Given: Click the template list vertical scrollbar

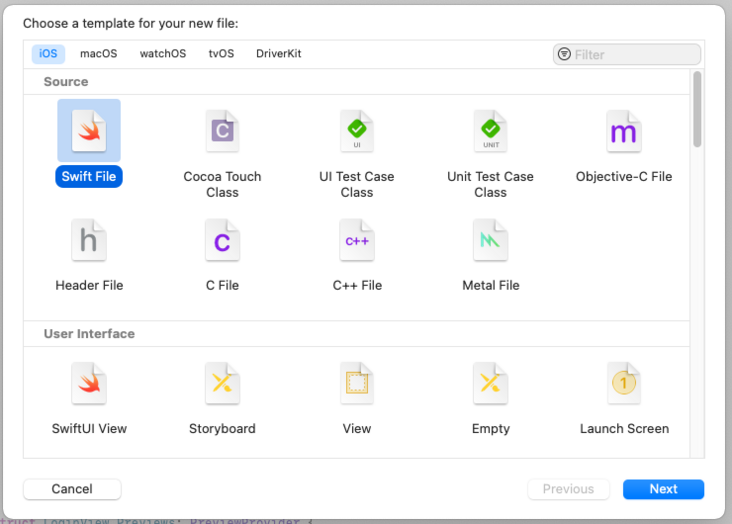Looking at the screenshot, I should [x=697, y=109].
